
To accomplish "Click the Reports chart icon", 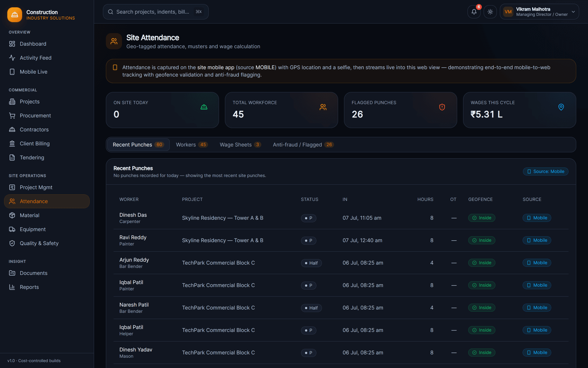I will coord(12,287).
